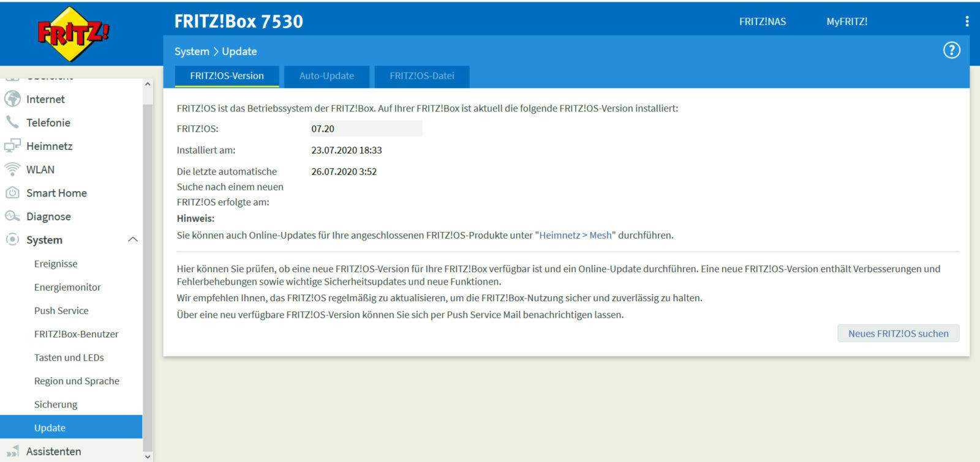Collapse the System menu chevron
980x462 pixels.
(x=132, y=240)
